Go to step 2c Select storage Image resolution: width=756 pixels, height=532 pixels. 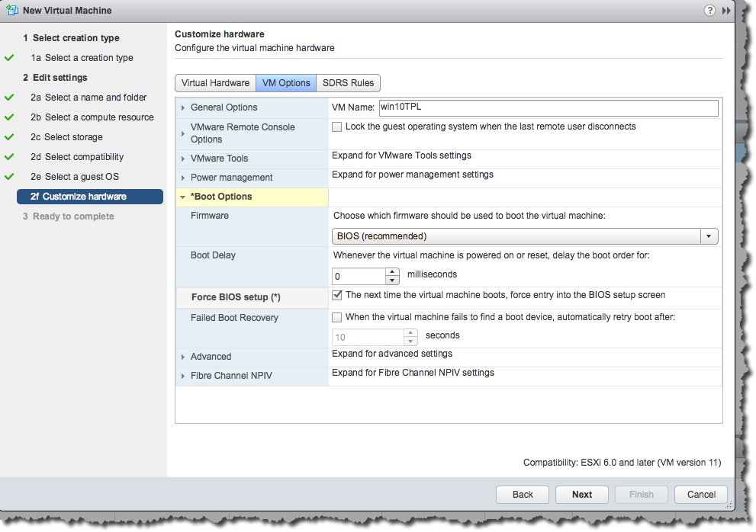(x=73, y=137)
